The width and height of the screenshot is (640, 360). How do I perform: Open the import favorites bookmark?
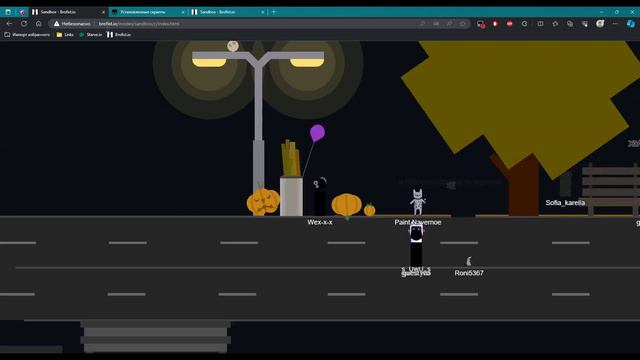pyautogui.click(x=27, y=35)
